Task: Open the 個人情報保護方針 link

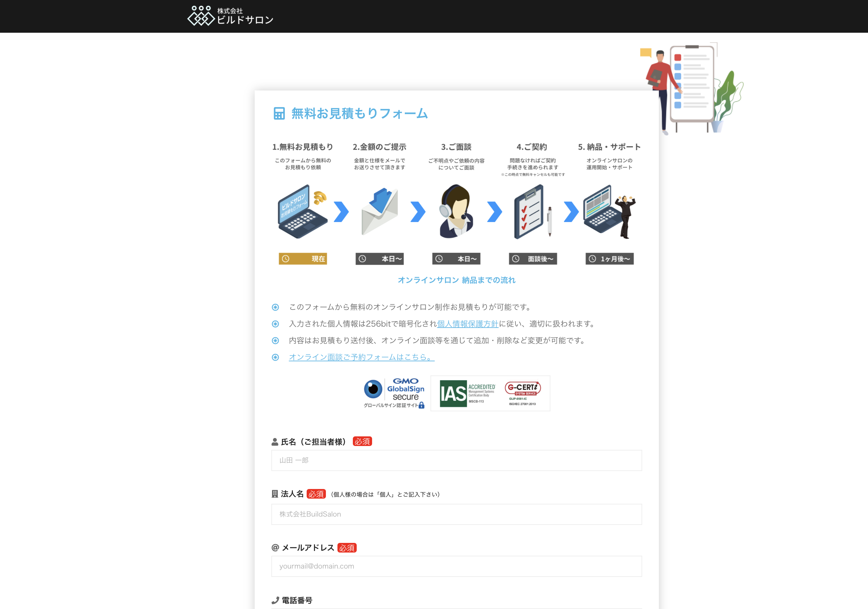Action: pyautogui.click(x=467, y=324)
